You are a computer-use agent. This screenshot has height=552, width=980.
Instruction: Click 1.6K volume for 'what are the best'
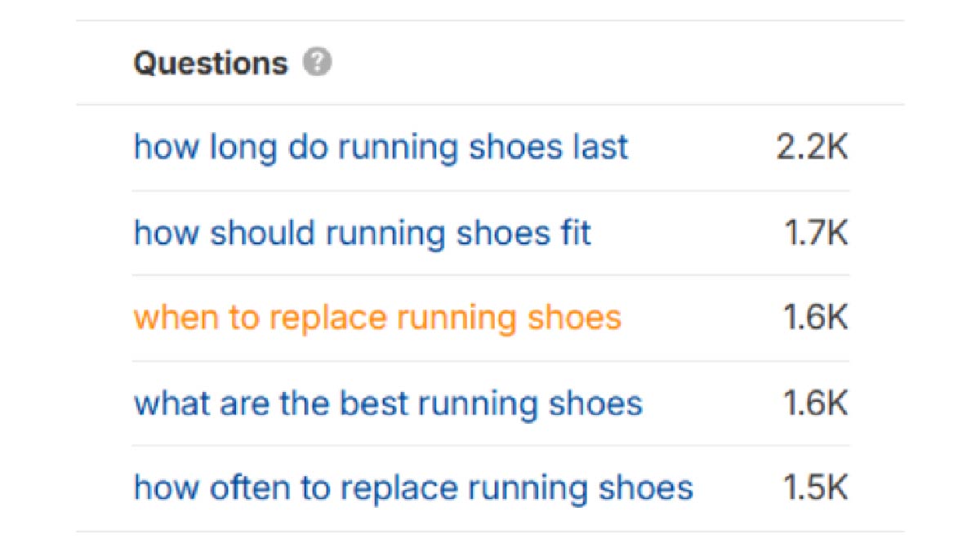point(816,403)
